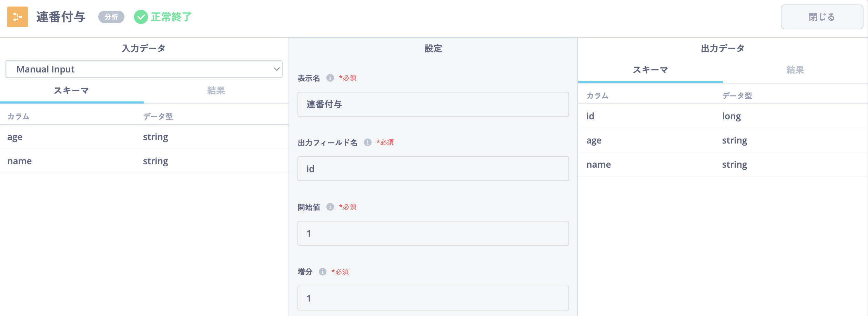Click the dropdown chevron arrow
This screenshot has width=868, height=316.
point(276,69)
